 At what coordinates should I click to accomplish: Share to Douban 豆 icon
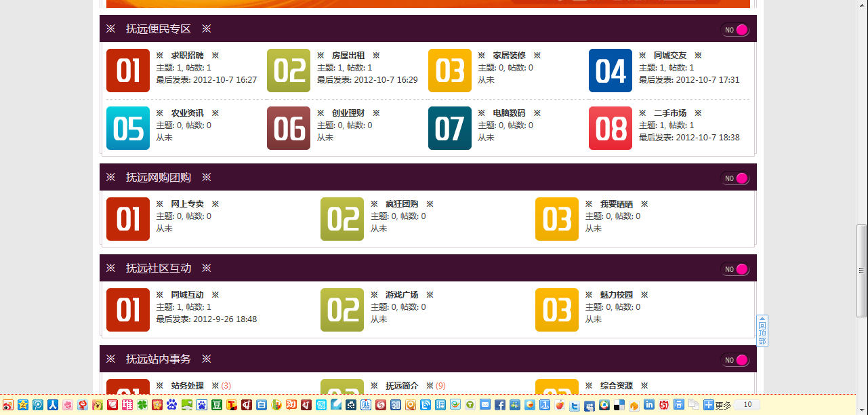click(217, 405)
